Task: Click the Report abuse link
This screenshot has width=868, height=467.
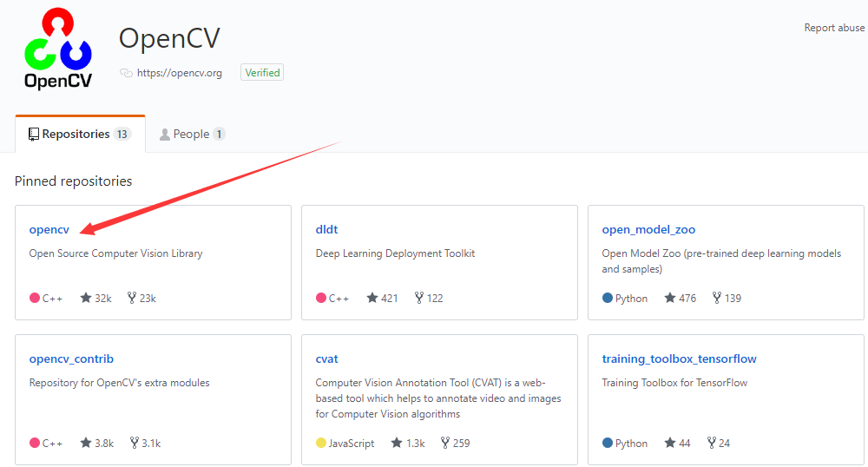Action: pos(834,28)
